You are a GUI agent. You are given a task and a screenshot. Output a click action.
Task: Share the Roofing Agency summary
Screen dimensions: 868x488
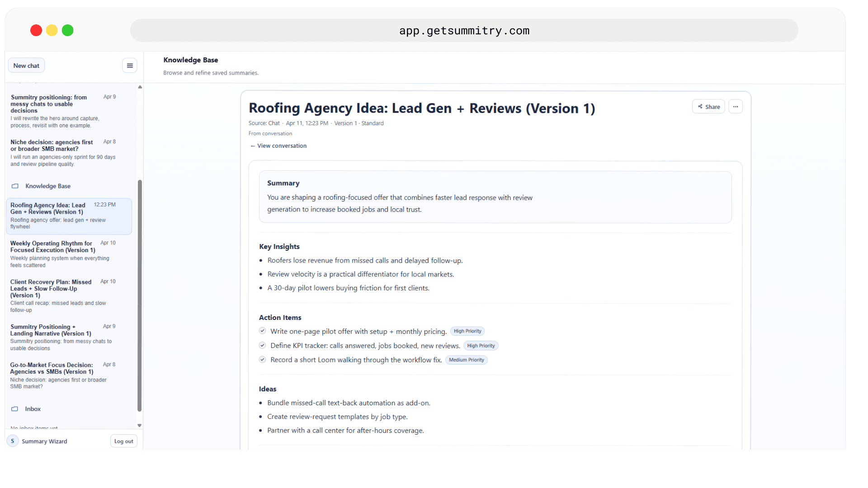(x=708, y=106)
